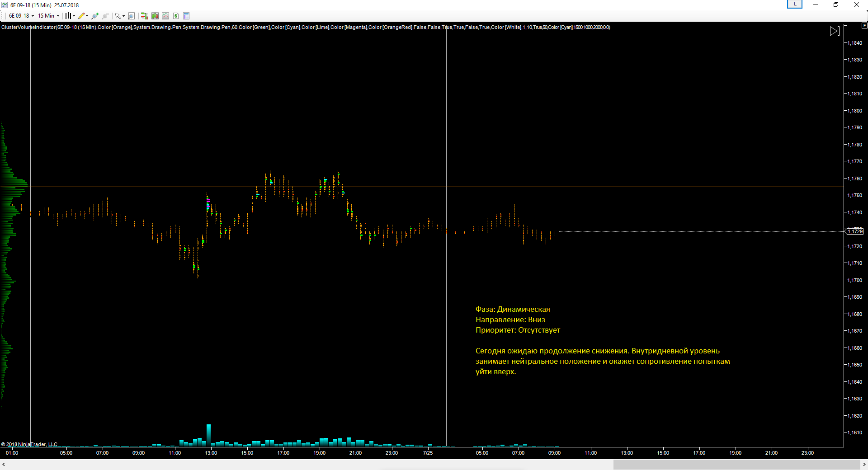Image resolution: width=868 pixels, height=470 pixels.
Task: Minimize the chart window
Action: click(x=816, y=5)
